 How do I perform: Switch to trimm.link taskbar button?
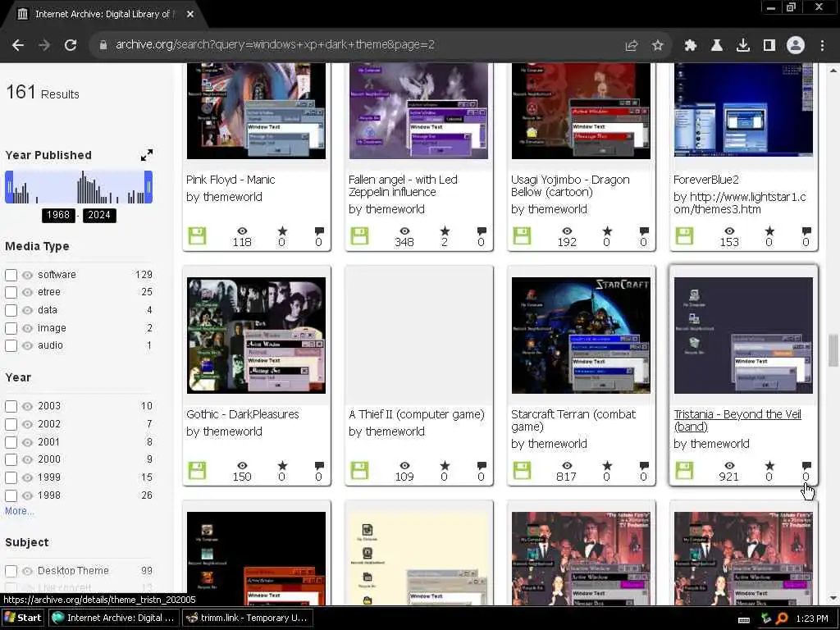click(x=247, y=618)
